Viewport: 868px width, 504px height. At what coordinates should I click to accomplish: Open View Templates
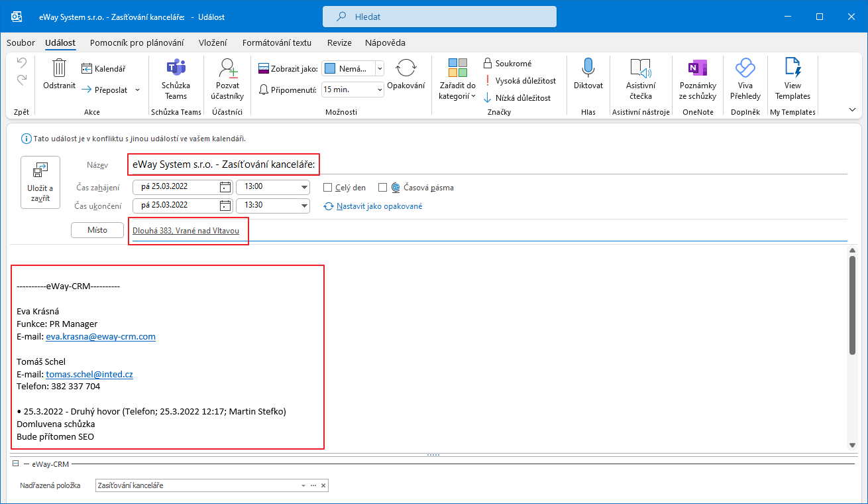(792, 80)
